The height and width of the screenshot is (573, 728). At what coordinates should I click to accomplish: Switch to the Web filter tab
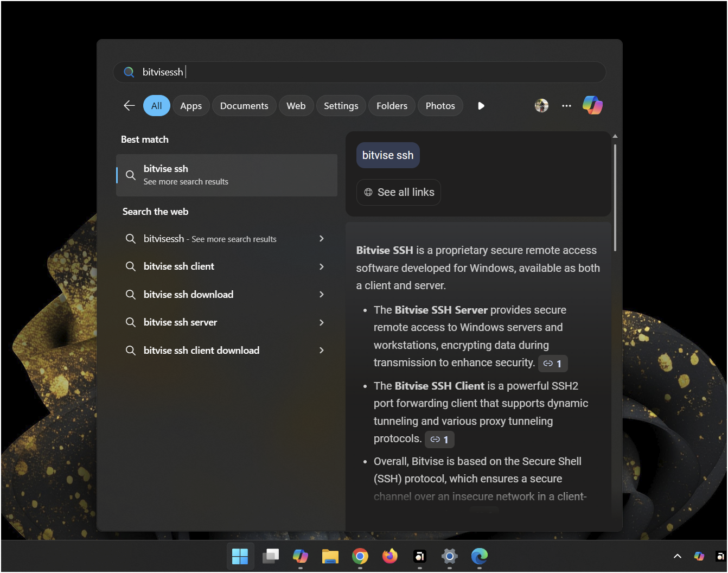[296, 106]
